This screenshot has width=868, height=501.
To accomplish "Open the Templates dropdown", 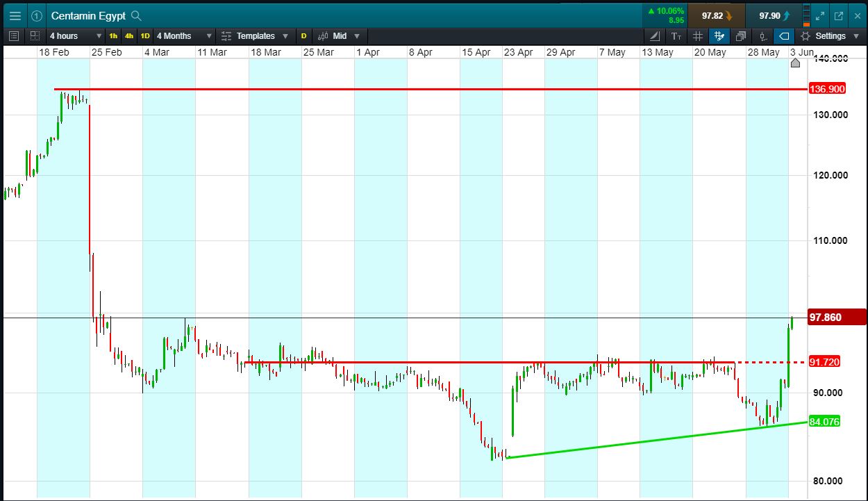I will (x=254, y=35).
